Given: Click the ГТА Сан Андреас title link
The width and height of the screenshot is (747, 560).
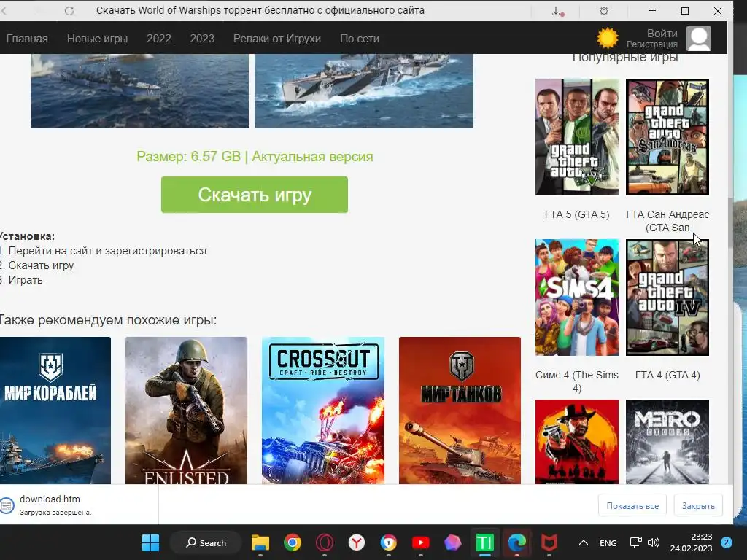Looking at the screenshot, I should click(667, 221).
